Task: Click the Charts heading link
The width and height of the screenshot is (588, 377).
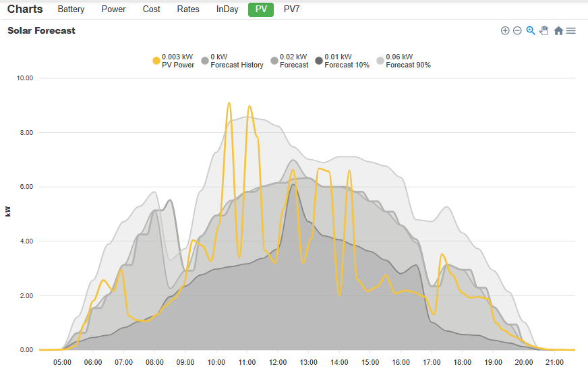Action: pyautogui.click(x=25, y=9)
